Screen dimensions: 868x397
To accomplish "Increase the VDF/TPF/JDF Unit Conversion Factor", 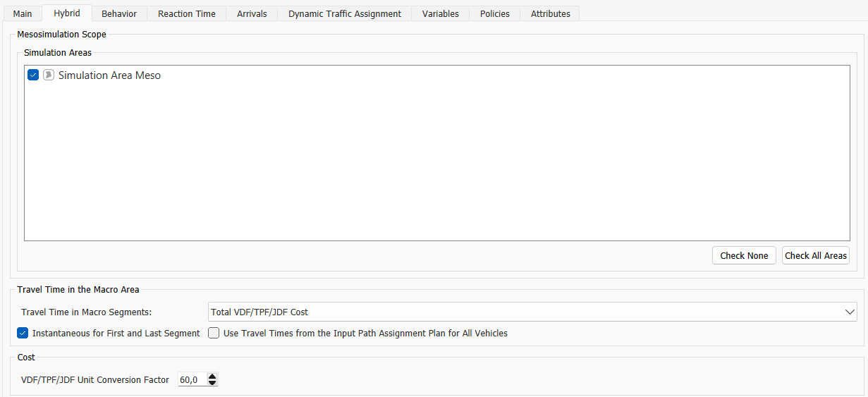I will point(212,377).
